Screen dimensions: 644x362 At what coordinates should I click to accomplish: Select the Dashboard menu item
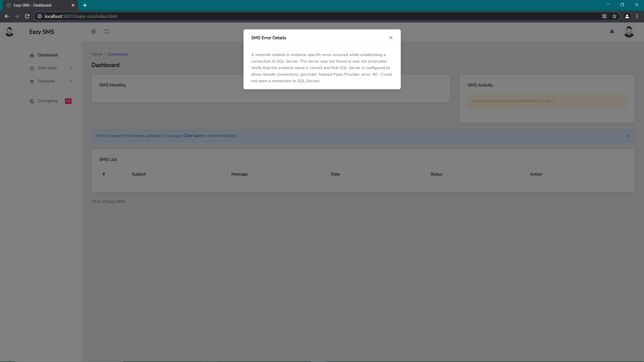pos(48,55)
